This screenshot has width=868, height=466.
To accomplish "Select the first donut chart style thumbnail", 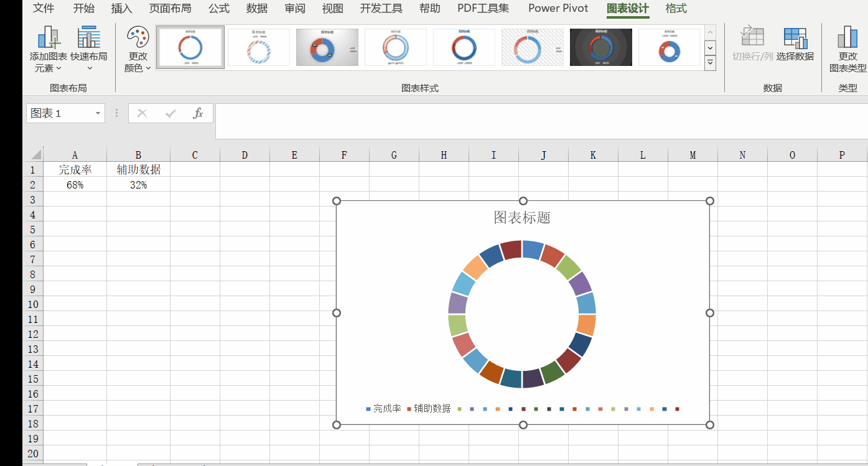I will click(x=190, y=47).
